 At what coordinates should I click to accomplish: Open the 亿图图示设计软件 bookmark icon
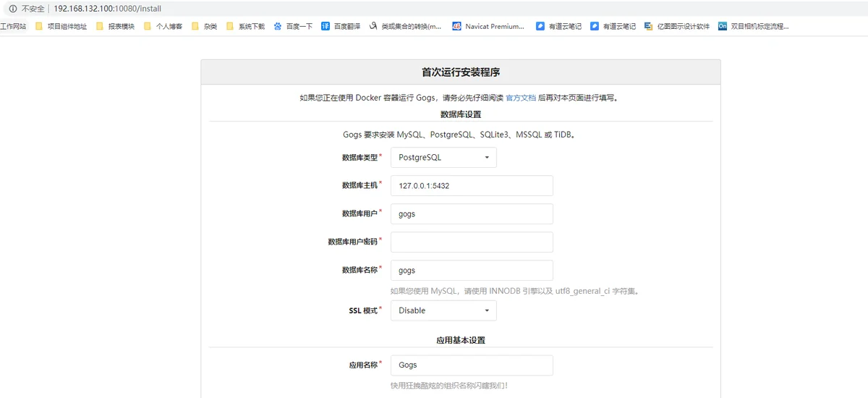click(648, 26)
